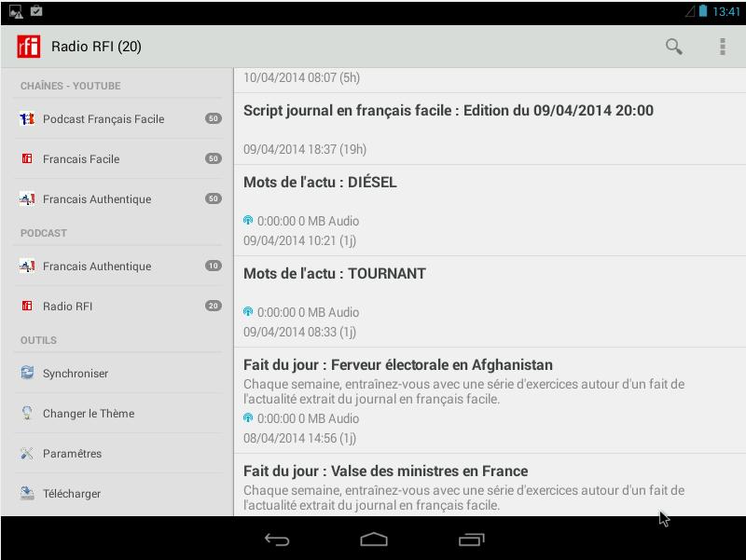Click date text 08/04/2014 14:56 (1j)
Viewport: 746px width, 560px height.
[x=299, y=438]
